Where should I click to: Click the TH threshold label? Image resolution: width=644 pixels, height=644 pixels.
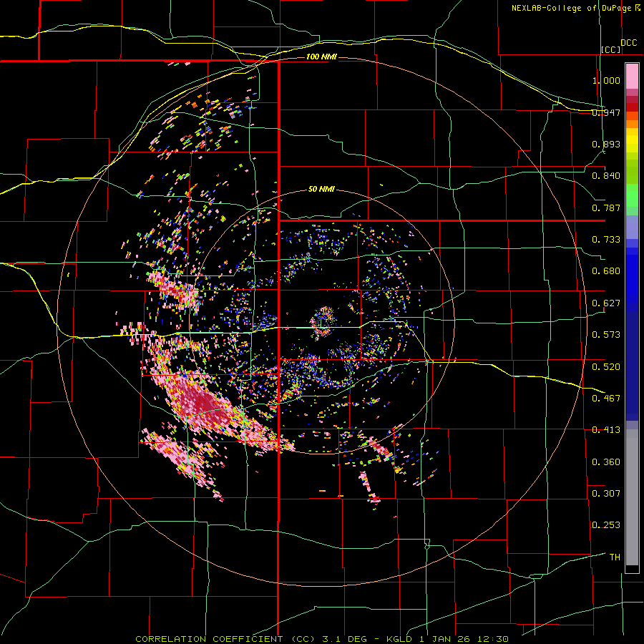(615, 557)
